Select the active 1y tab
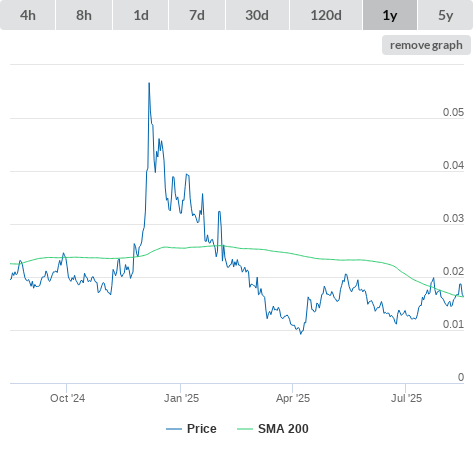 [390, 15]
